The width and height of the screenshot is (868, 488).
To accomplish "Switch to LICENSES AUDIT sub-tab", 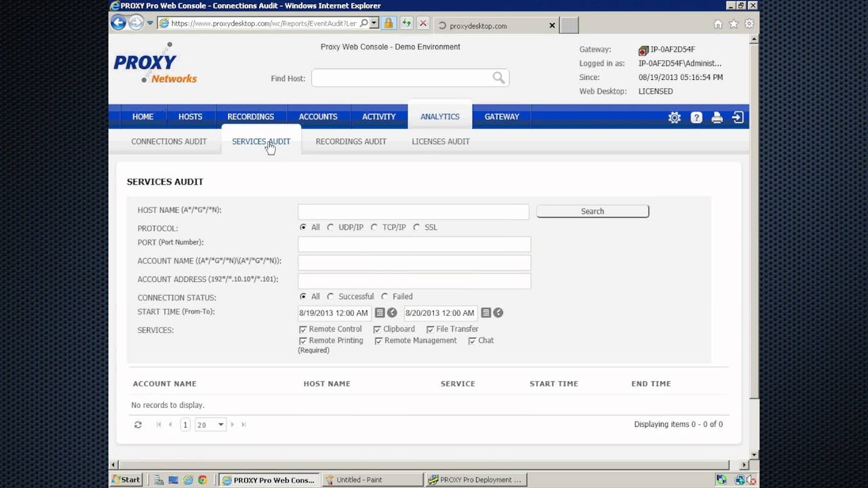I will (441, 142).
